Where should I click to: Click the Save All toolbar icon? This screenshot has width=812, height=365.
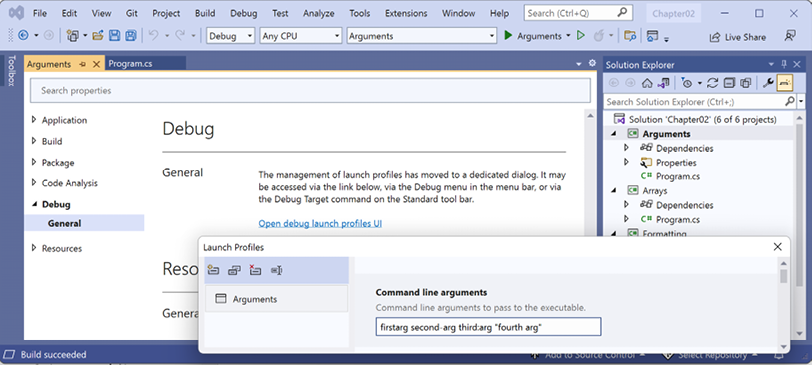pyautogui.click(x=131, y=36)
